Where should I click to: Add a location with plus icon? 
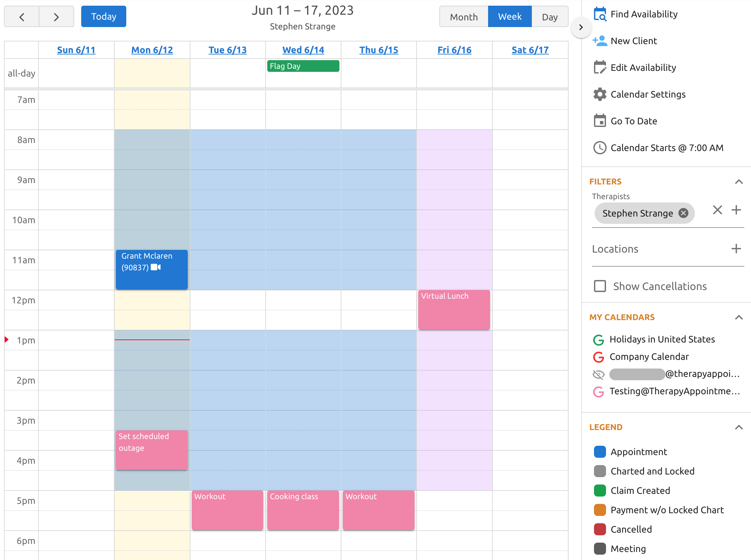[x=736, y=249]
